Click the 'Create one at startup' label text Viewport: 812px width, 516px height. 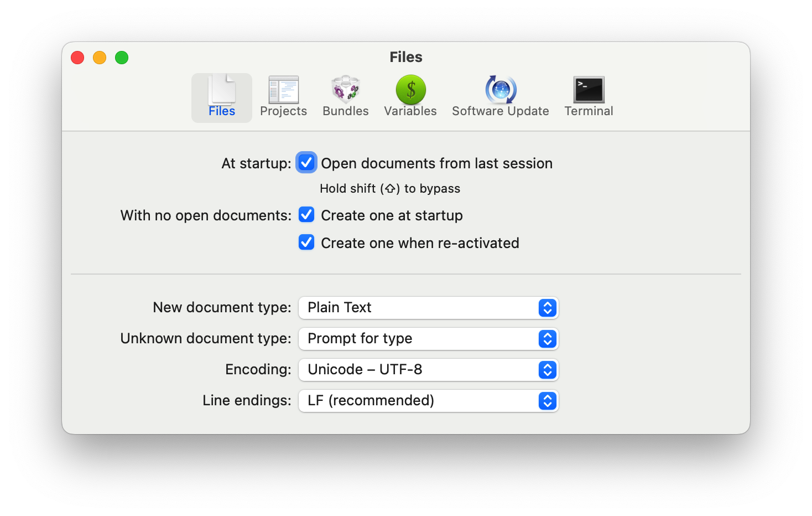392,215
